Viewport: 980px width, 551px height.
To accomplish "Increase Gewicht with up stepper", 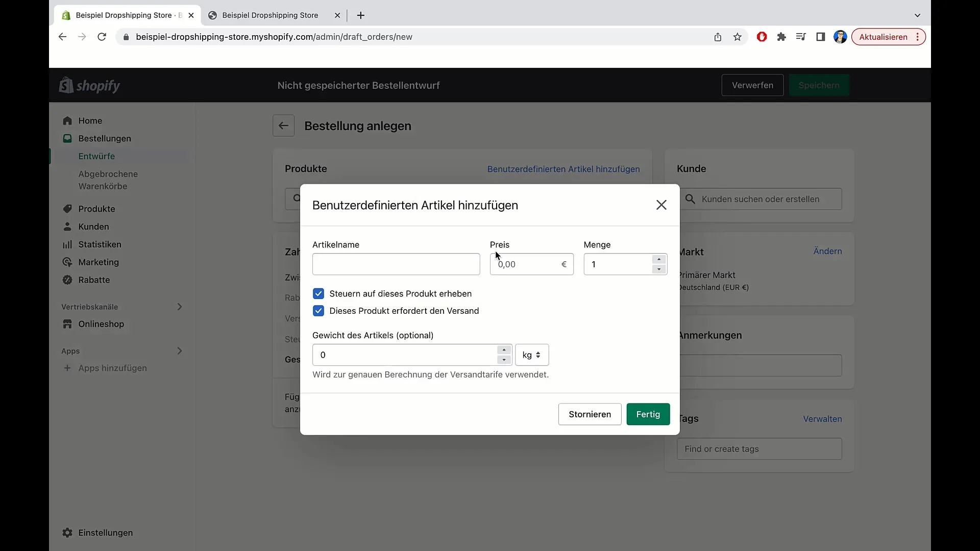I will [504, 350].
